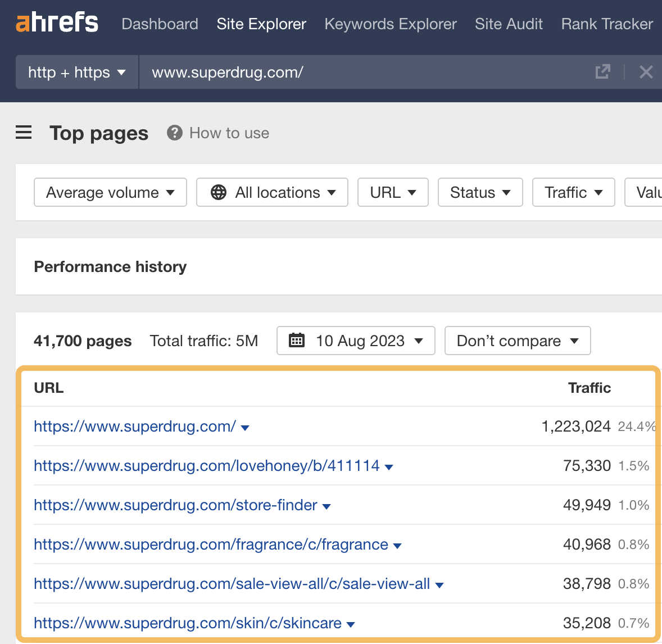Clear the target with the X icon

click(646, 72)
